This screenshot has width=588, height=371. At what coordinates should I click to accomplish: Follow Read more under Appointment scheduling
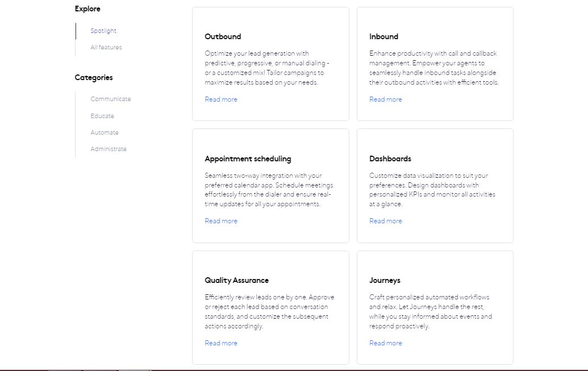point(221,221)
